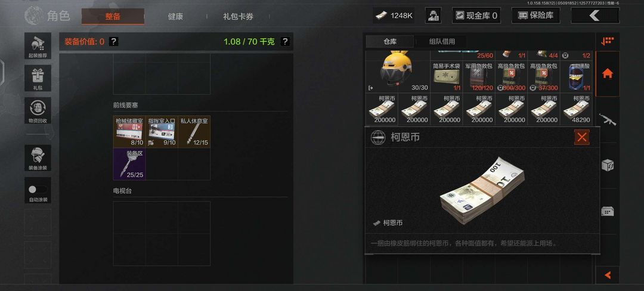Toggle the 自动涂装 switch
Viewport: 644px width, 291px height.
38,190
